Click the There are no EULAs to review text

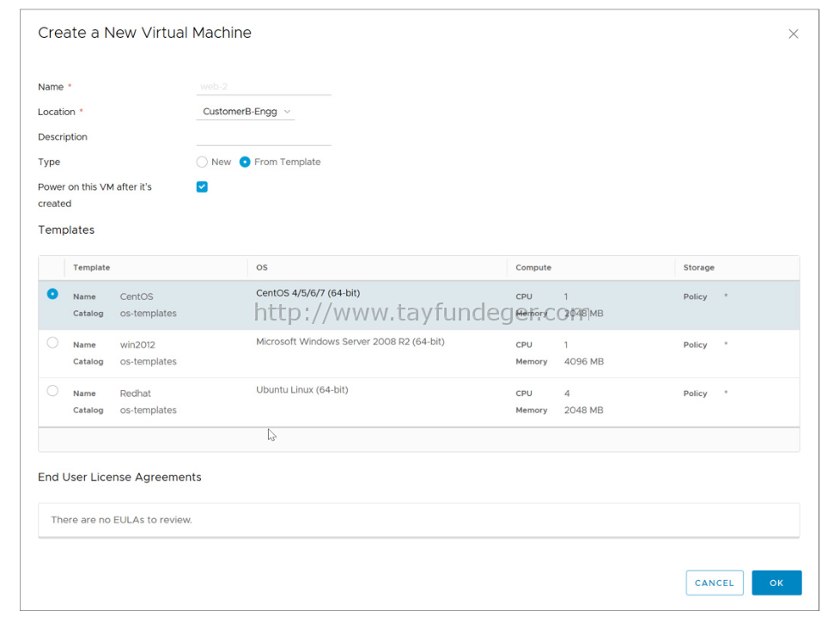click(x=122, y=520)
